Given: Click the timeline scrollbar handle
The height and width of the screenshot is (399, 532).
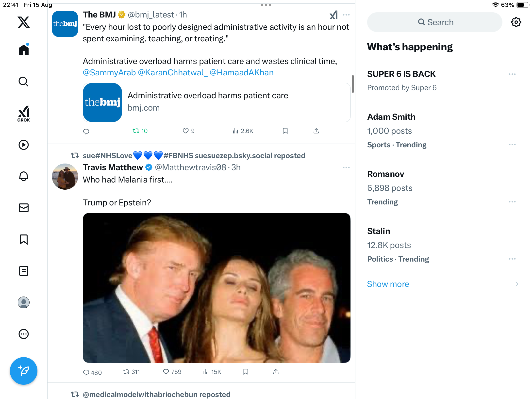Looking at the screenshot, I should (353, 84).
